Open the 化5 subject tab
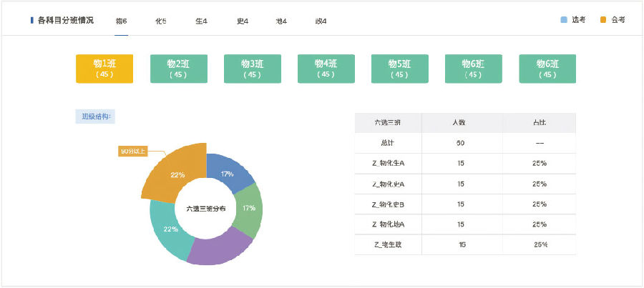The image size is (644, 288). 161,21
